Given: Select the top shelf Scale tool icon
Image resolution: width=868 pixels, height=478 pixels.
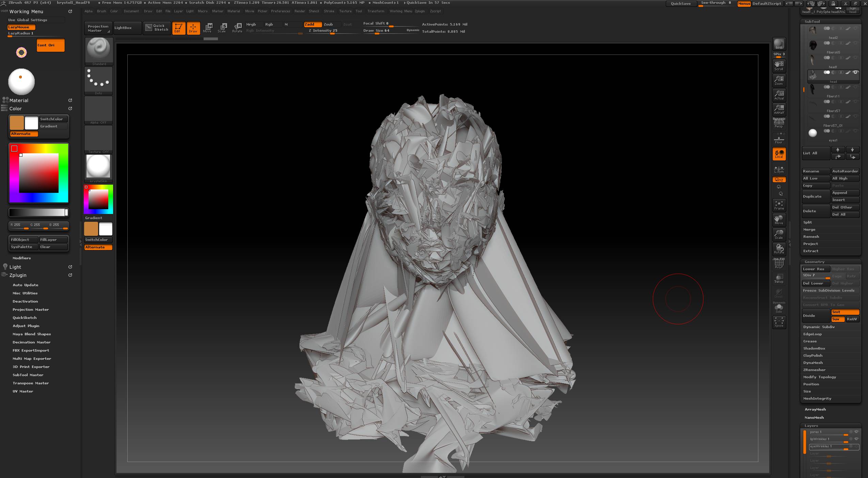Looking at the screenshot, I should tap(222, 28).
